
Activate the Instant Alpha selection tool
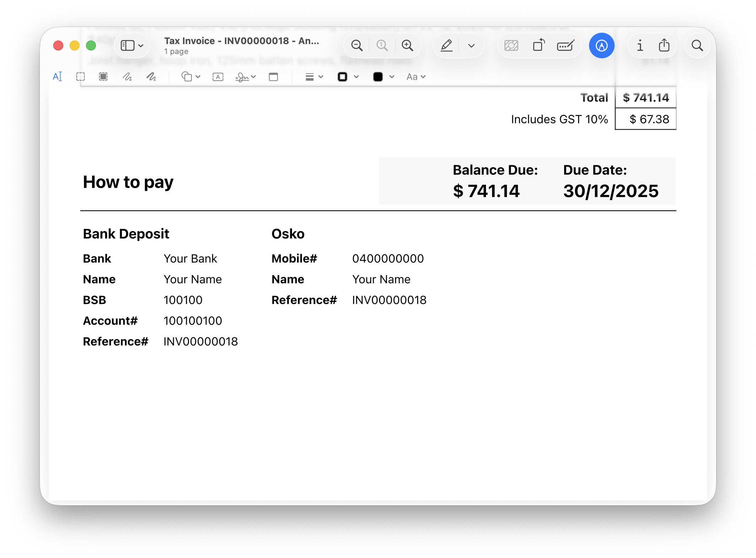pos(103,76)
